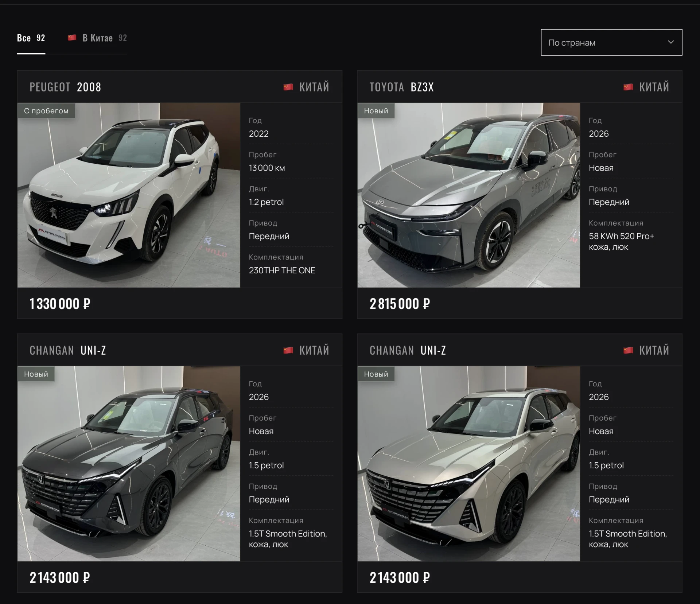Open the "По странам" sorting dropdown
Image resolution: width=700 pixels, height=604 pixels.
[x=611, y=42]
